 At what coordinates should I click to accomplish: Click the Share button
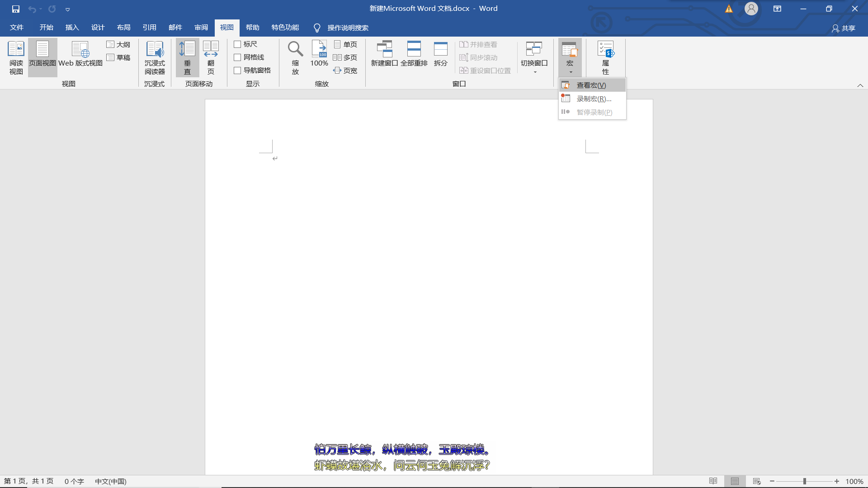(844, 28)
